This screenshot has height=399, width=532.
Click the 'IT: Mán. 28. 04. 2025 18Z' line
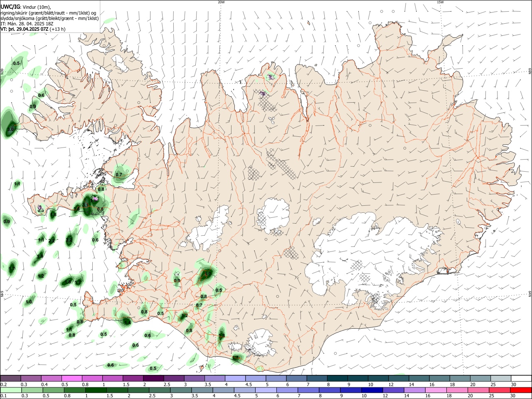(x=27, y=24)
